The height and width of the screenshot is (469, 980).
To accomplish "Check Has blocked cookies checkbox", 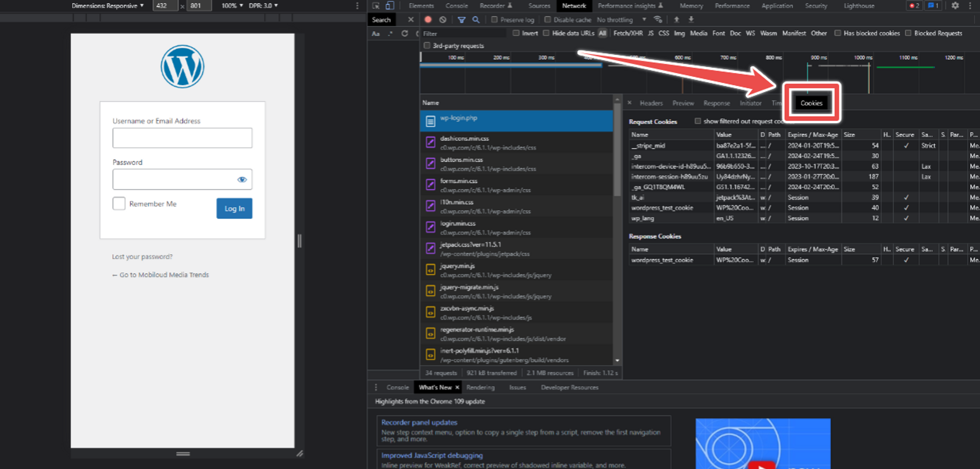I will (x=838, y=33).
